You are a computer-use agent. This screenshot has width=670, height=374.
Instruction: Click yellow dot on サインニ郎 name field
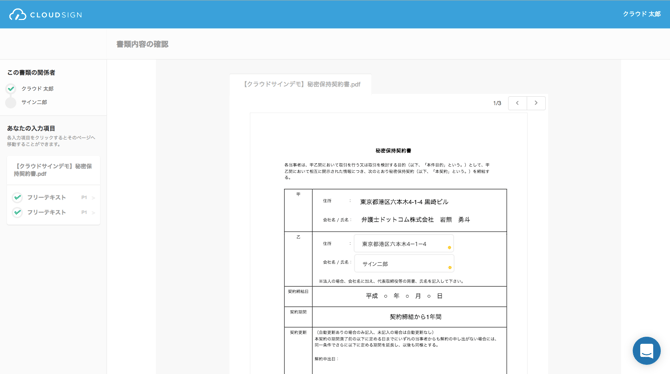tap(450, 268)
